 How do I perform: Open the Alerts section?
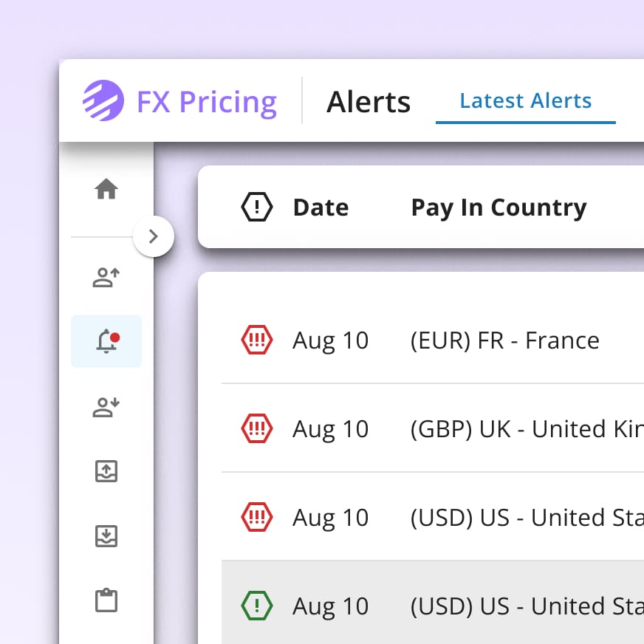369,103
